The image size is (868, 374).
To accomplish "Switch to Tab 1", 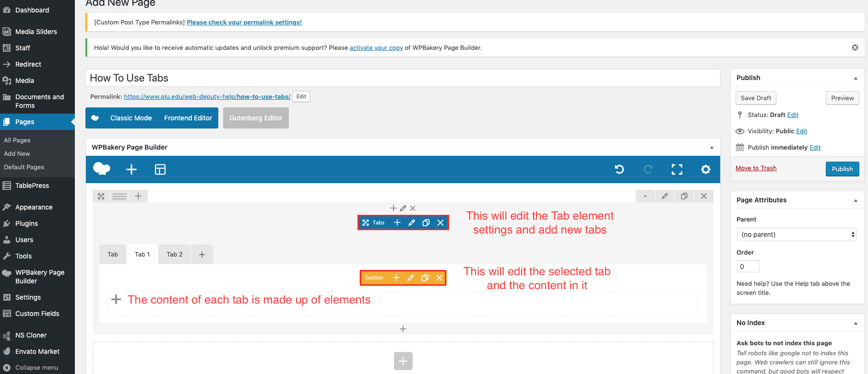I will pos(143,254).
